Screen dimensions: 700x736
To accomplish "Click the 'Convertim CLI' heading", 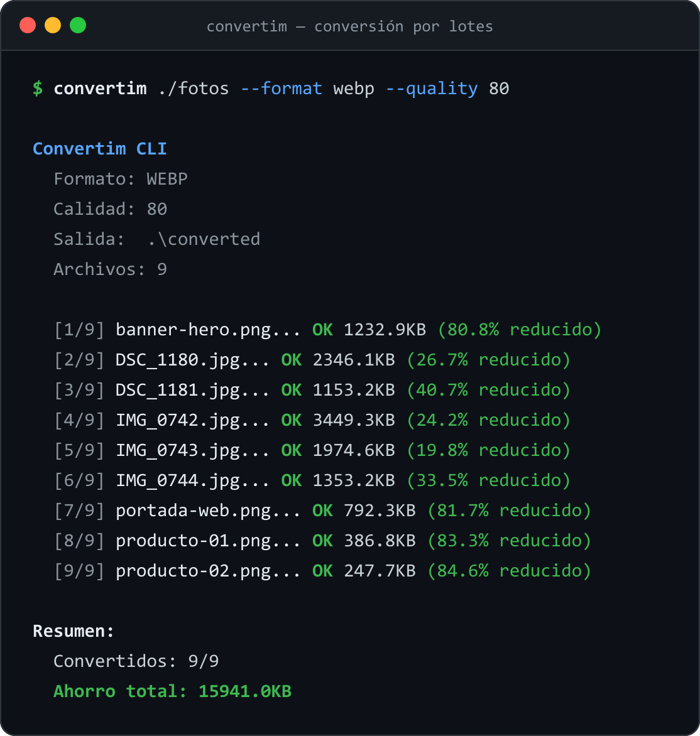I will pyautogui.click(x=100, y=149).
